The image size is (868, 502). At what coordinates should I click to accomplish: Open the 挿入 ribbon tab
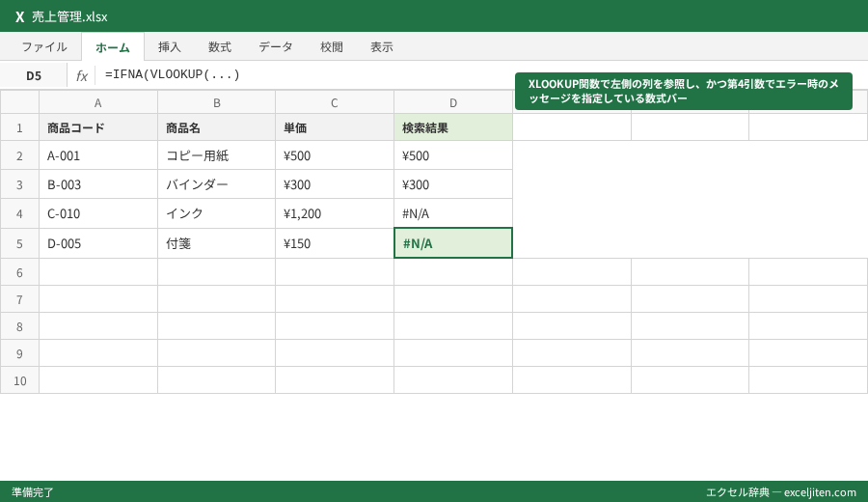click(x=170, y=47)
